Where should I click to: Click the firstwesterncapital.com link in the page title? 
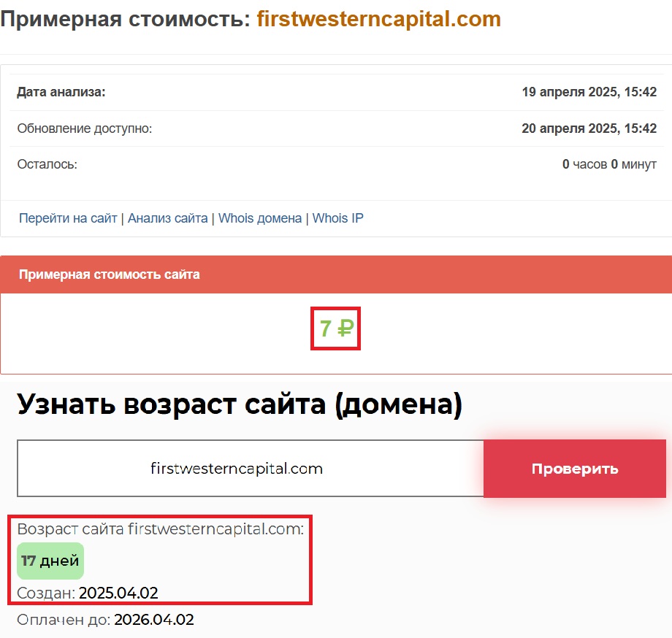(x=378, y=19)
